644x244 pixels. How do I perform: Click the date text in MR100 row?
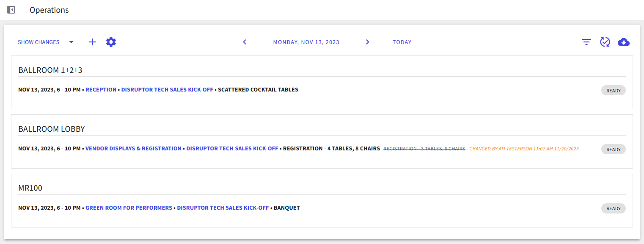(49, 208)
